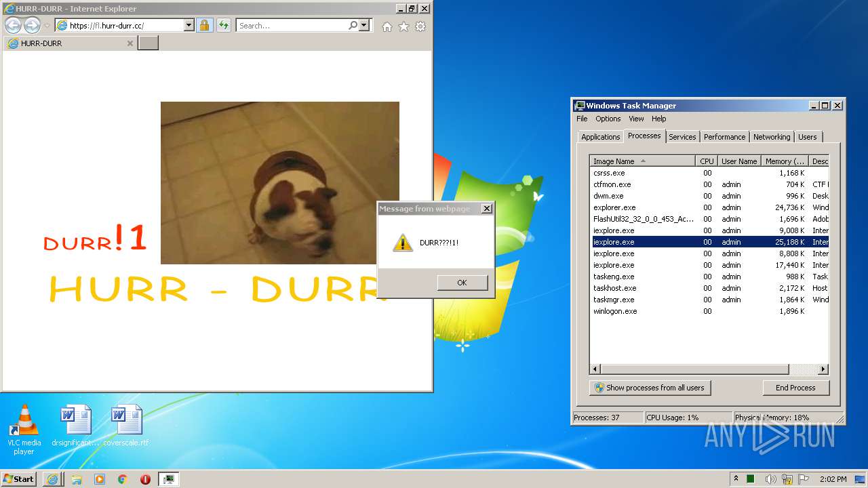This screenshot has height=488, width=868.
Task: Select taskhost.exe process row
Action: click(x=709, y=288)
